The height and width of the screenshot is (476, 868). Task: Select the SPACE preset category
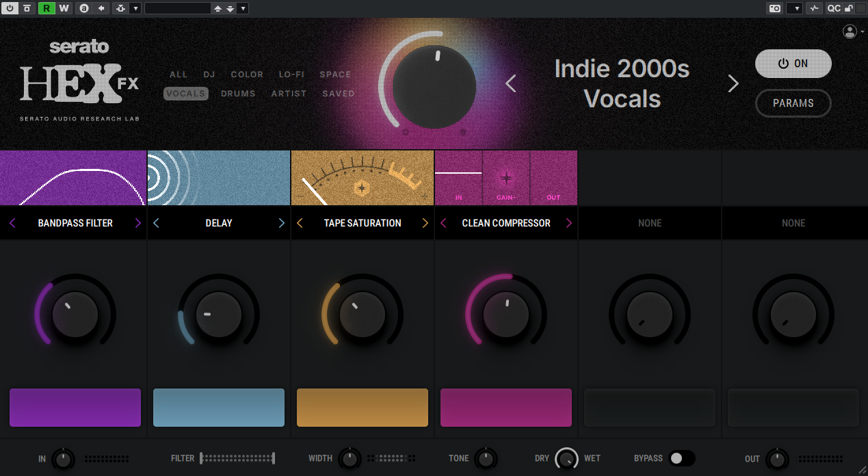coord(335,75)
